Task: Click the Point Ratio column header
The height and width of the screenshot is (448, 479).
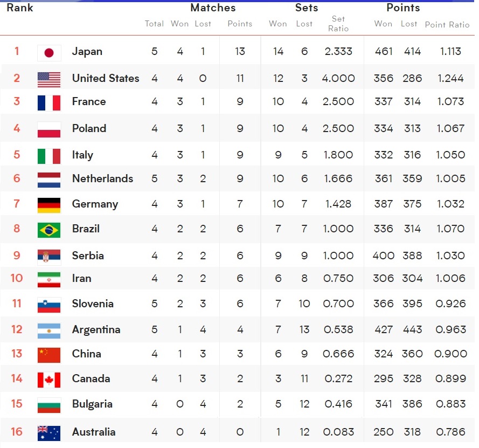Action: (x=447, y=25)
